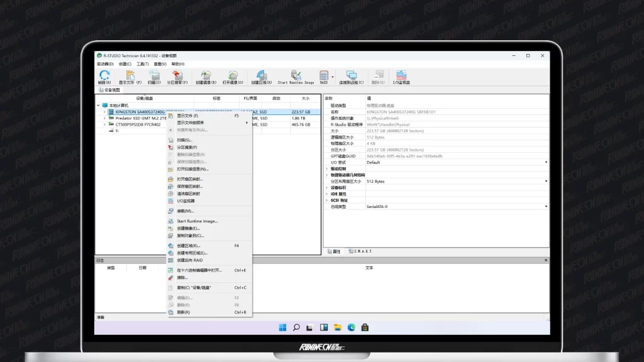
Task: Click the 显示文件 toolbar icon
Action: click(x=130, y=76)
